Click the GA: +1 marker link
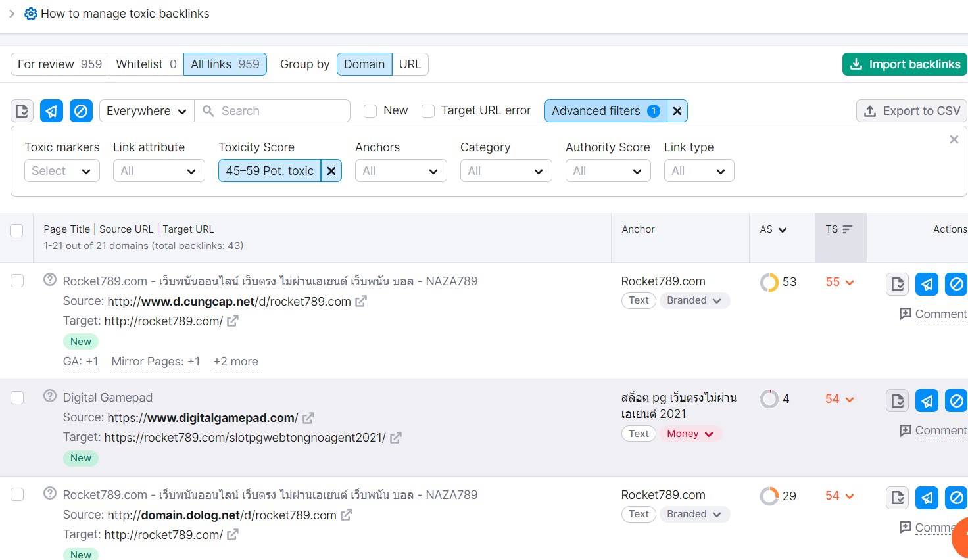Screen dimensions: 968x560 81,362
